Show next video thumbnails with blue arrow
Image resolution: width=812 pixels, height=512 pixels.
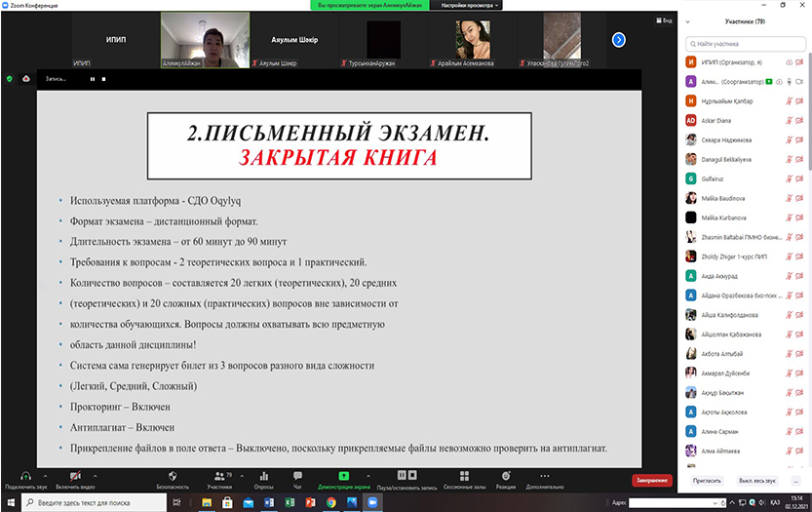click(x=618, y=40)
